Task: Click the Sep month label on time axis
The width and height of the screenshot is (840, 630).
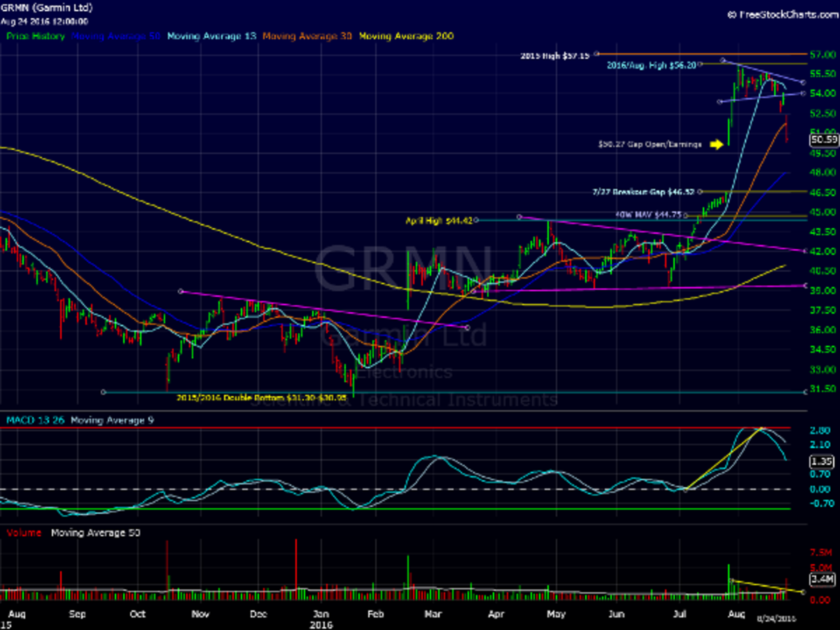Action: pyautogui.click(x=77, y=614)
